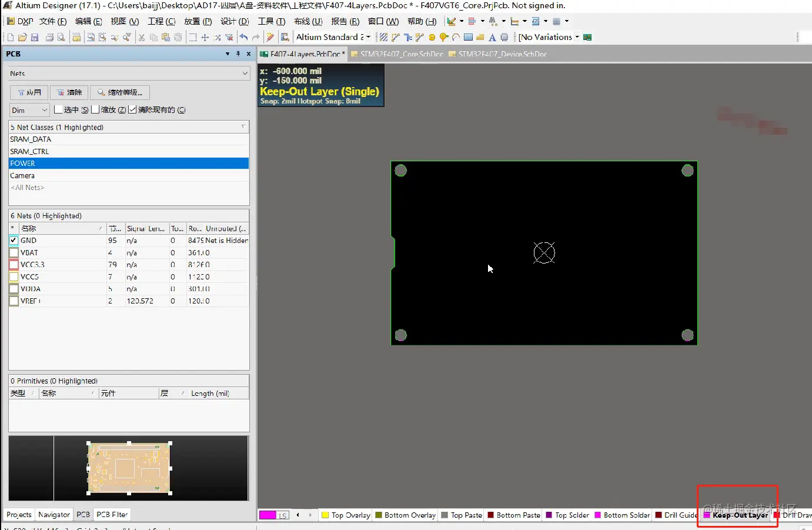This screenshot has height=530, width=812.
Task: Open the grid icon dropdown arrow
Action: coord(567,21)
